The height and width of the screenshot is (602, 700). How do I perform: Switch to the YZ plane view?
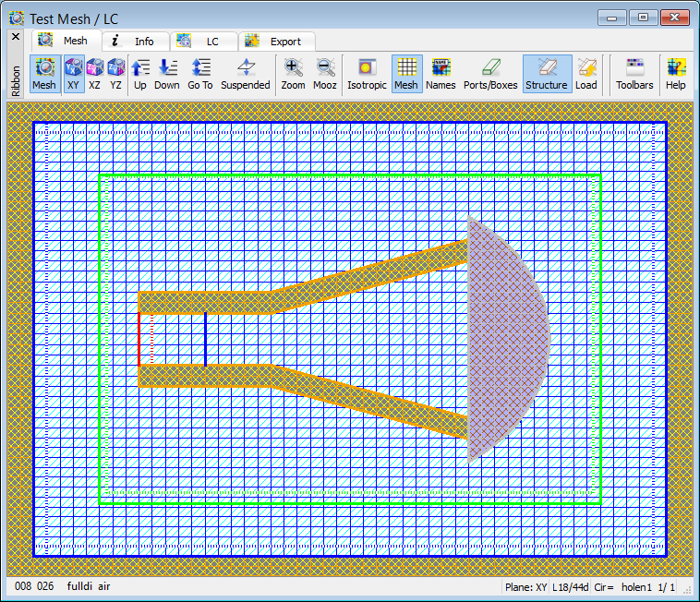click(116, 73)
